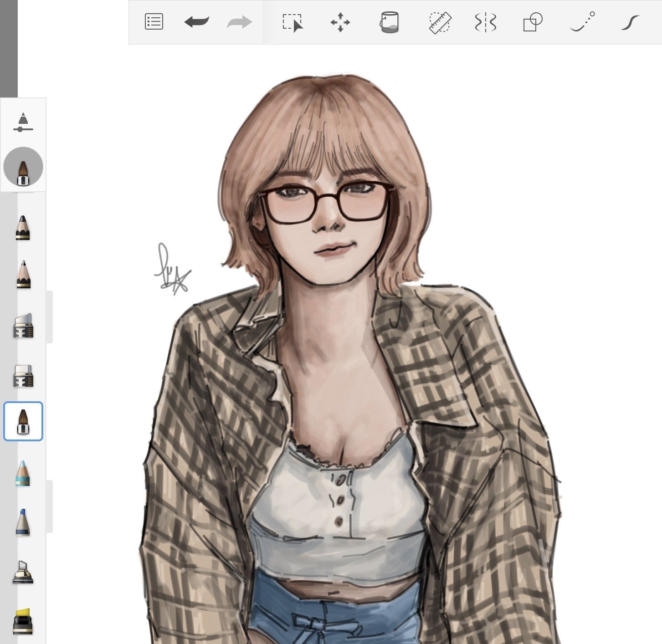This screenshot has width=662, height=644.
Task: Choose the teal colored pencil brush
Action: [x=23, y=473]
